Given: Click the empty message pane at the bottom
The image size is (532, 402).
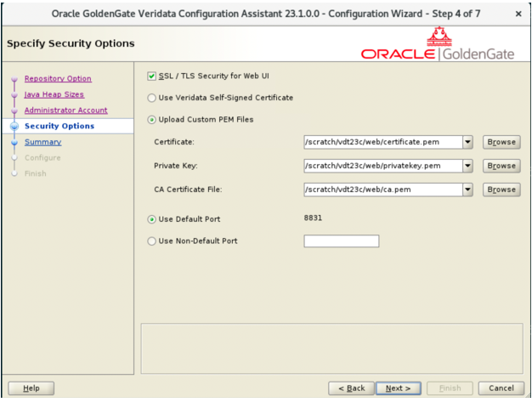Looking at the screenshot, I should pos(331,348).
